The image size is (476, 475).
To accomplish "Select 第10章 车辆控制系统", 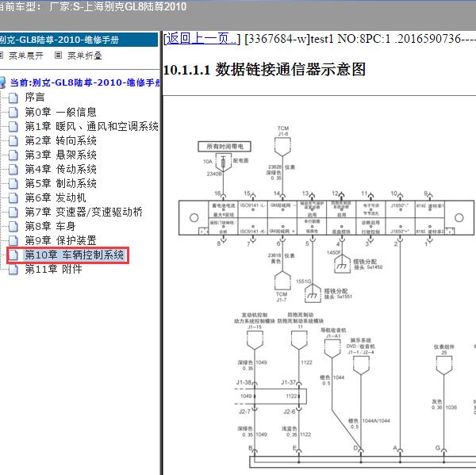I will pyautogui.click(x=75, y=255).
